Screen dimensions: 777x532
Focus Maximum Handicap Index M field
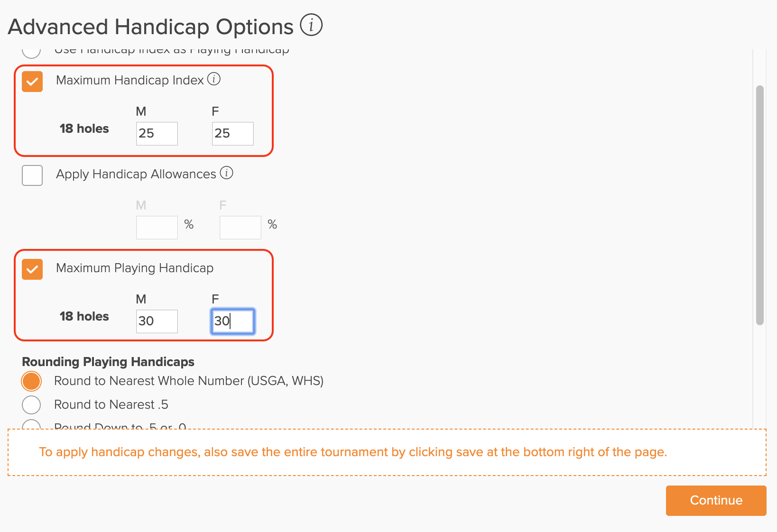157,134
